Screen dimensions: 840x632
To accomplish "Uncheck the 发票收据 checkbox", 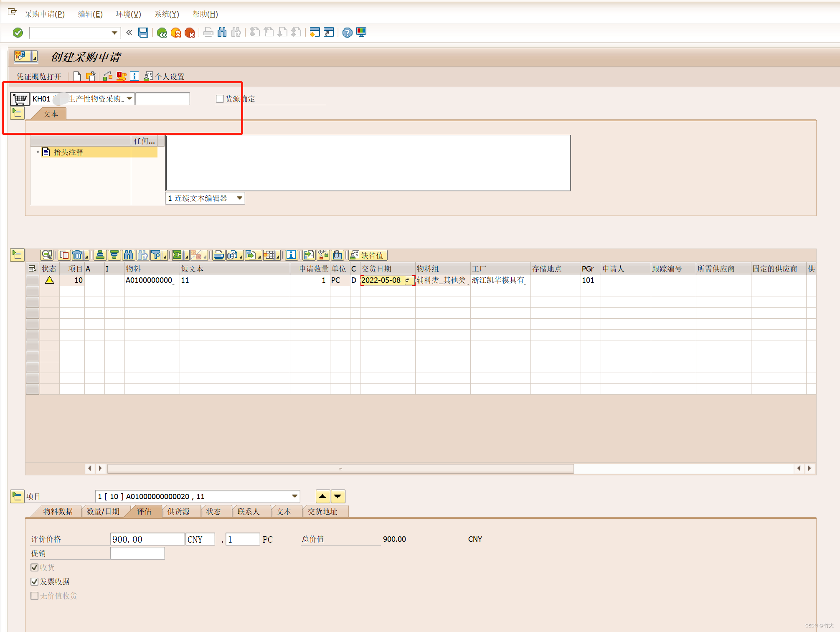I will point(35,581).
